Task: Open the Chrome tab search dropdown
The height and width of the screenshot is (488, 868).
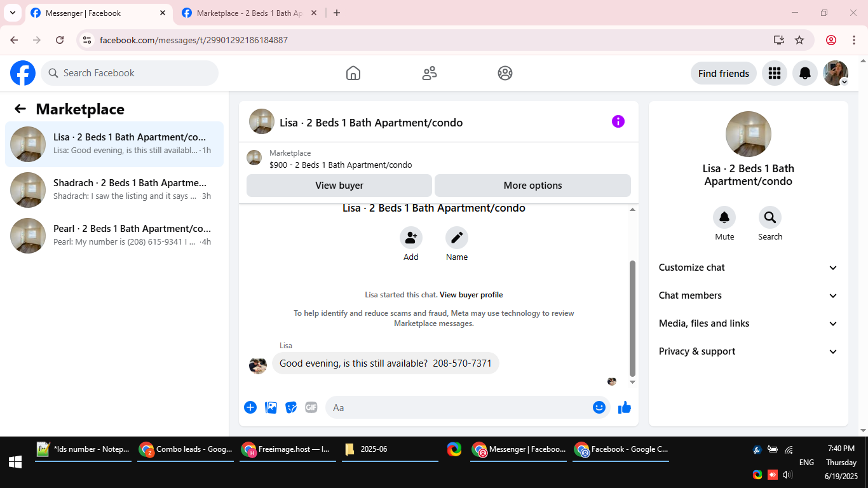Action: click(x=13, y=13)
